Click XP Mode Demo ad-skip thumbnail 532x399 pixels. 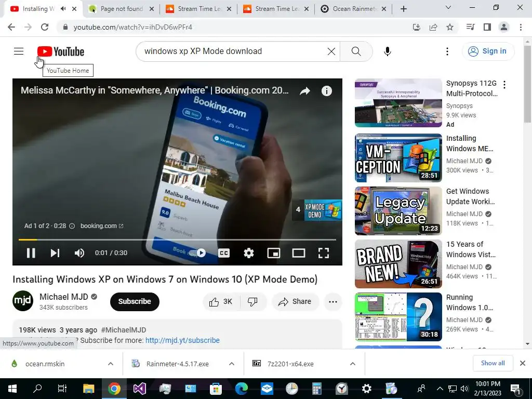click(317, 210)
